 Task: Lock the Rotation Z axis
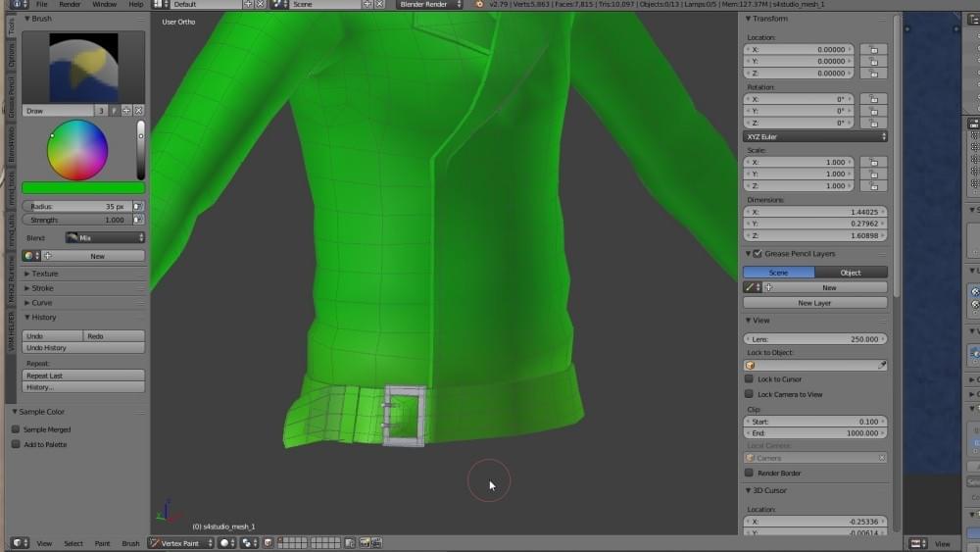873,124
